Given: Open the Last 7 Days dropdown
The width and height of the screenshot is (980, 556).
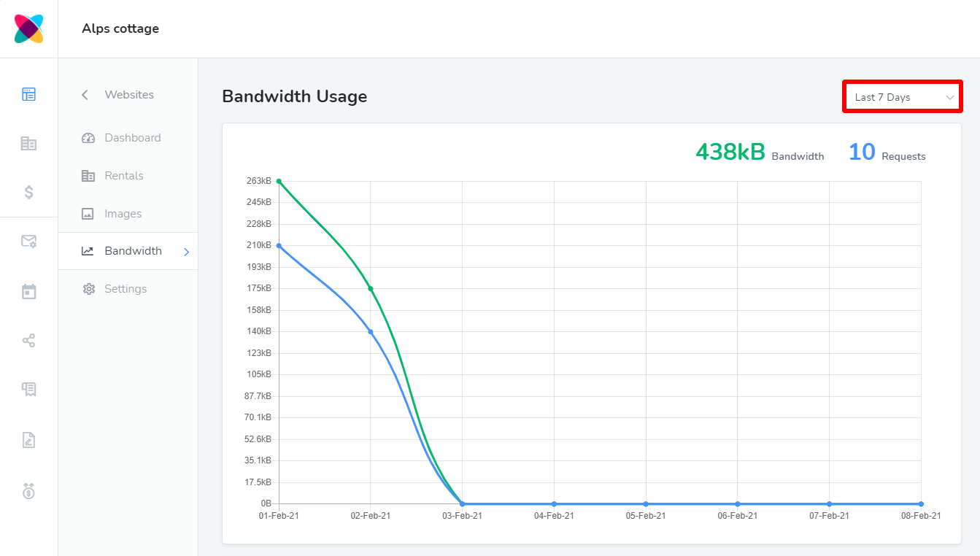Looking at the screenshot, I should [902, 96].
